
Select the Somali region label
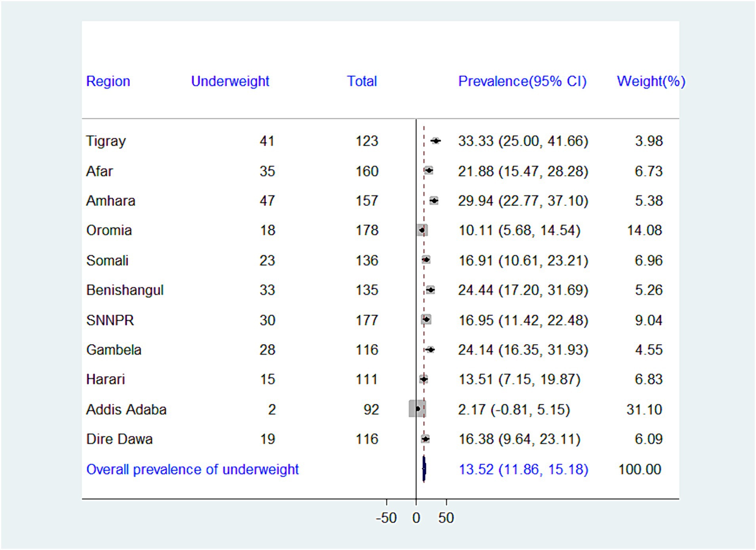[x=107, y=261]
